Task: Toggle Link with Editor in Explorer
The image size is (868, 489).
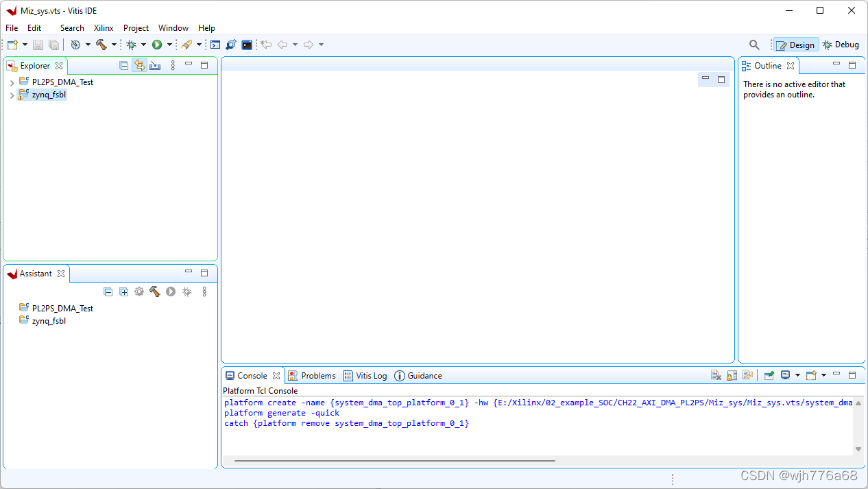Action: click(139, 66)
